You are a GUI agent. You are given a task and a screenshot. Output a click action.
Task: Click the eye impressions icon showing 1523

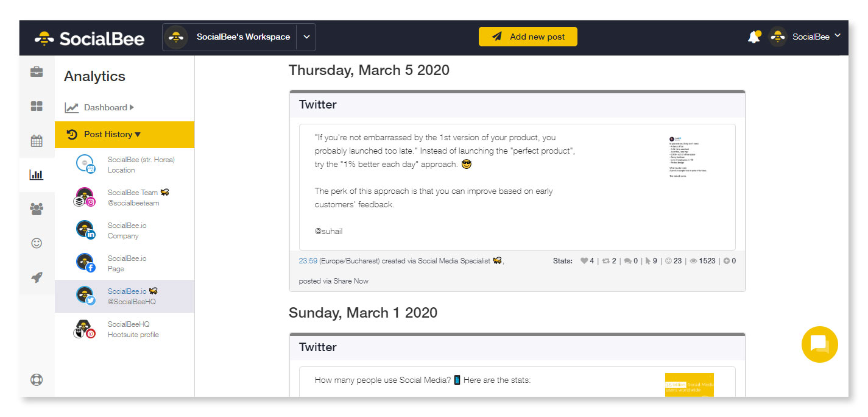pos(693,261)
